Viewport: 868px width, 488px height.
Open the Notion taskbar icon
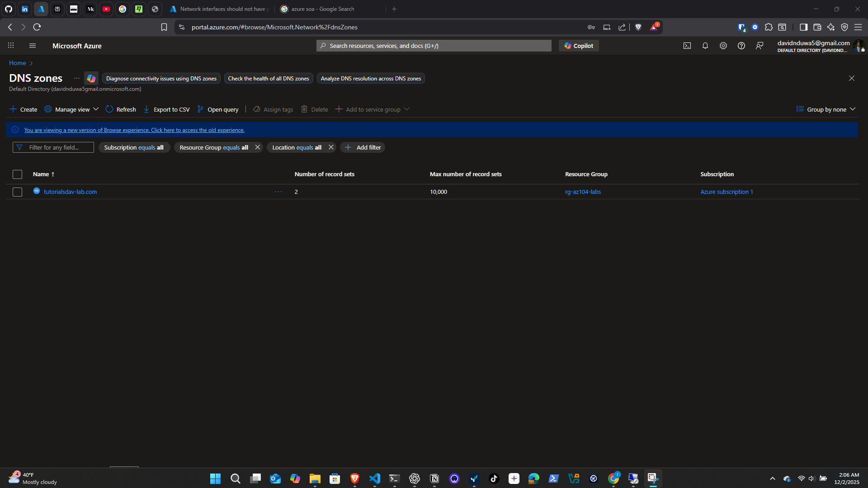point(434,479)
